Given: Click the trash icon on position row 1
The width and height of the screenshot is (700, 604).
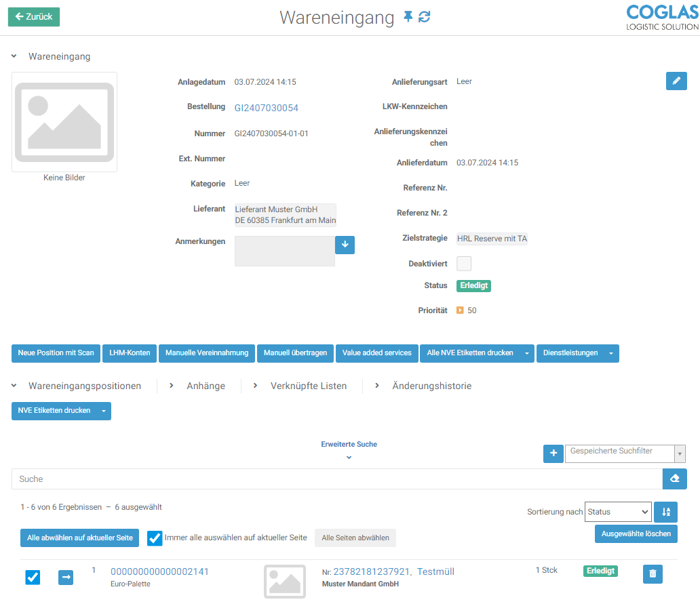Looking at the screenshot, I should [653, 574].
